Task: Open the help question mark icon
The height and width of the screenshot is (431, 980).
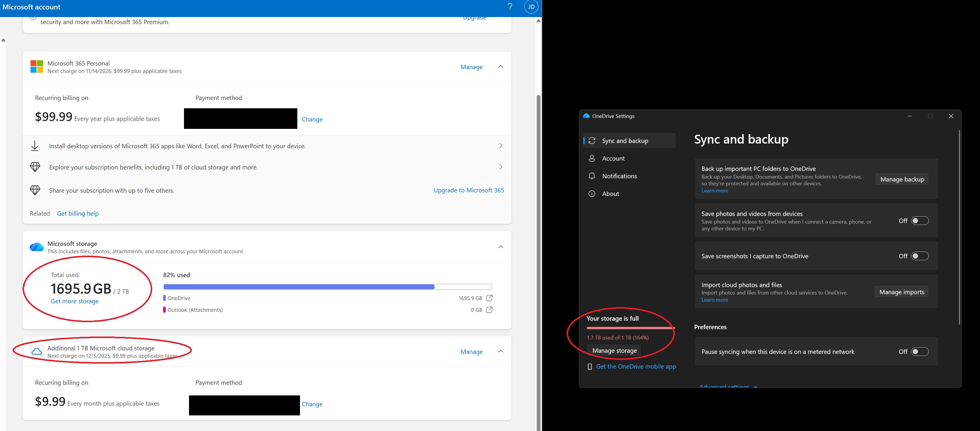Action: click(x=510, y=7)
